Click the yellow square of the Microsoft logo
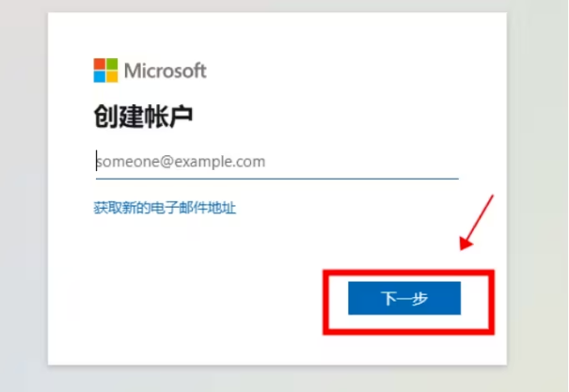This screenshot has width=569, height=392. pyautogui.click(x=112, y=77)
